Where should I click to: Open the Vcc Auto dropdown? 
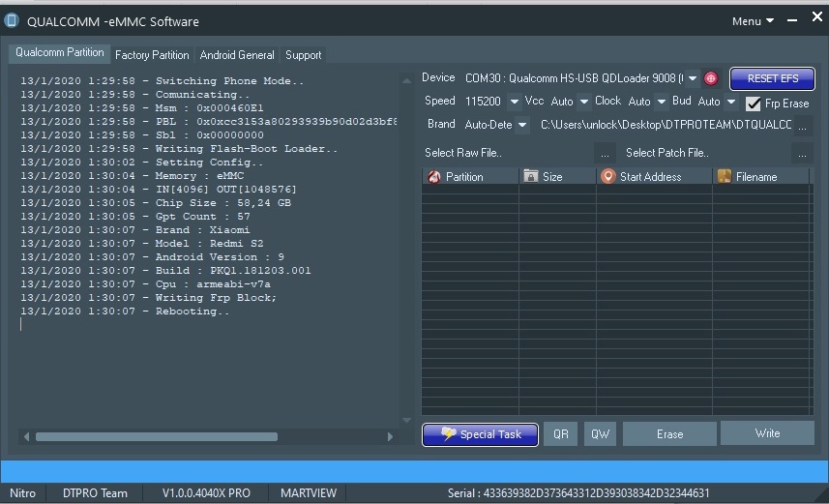point(583,101)
